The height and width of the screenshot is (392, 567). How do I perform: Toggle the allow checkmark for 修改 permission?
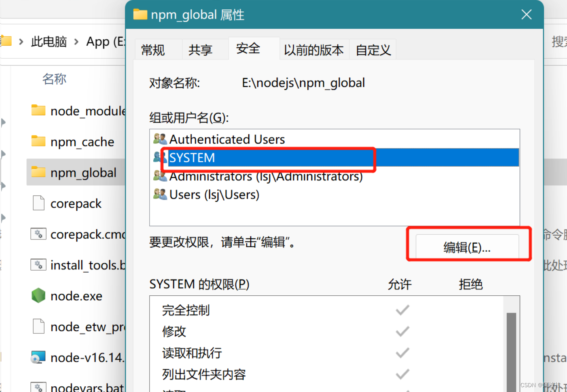click(x=402, y=331)
